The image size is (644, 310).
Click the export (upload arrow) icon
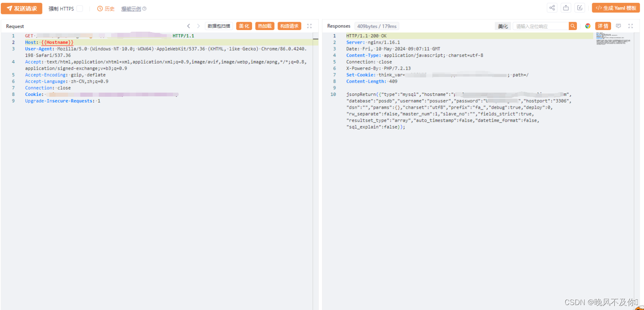[566, 8]
